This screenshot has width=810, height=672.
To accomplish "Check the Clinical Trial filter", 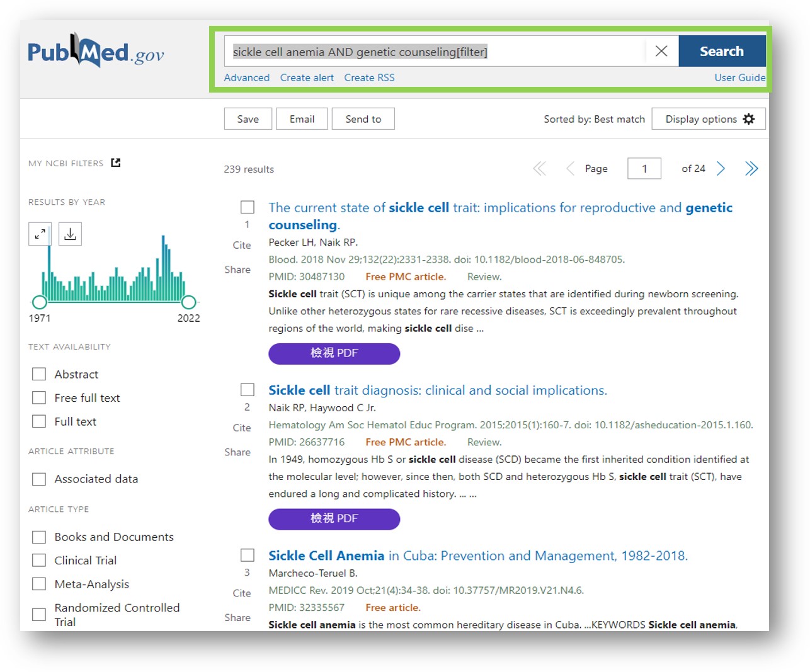I will pyautogui.click(x=39, y=561).
